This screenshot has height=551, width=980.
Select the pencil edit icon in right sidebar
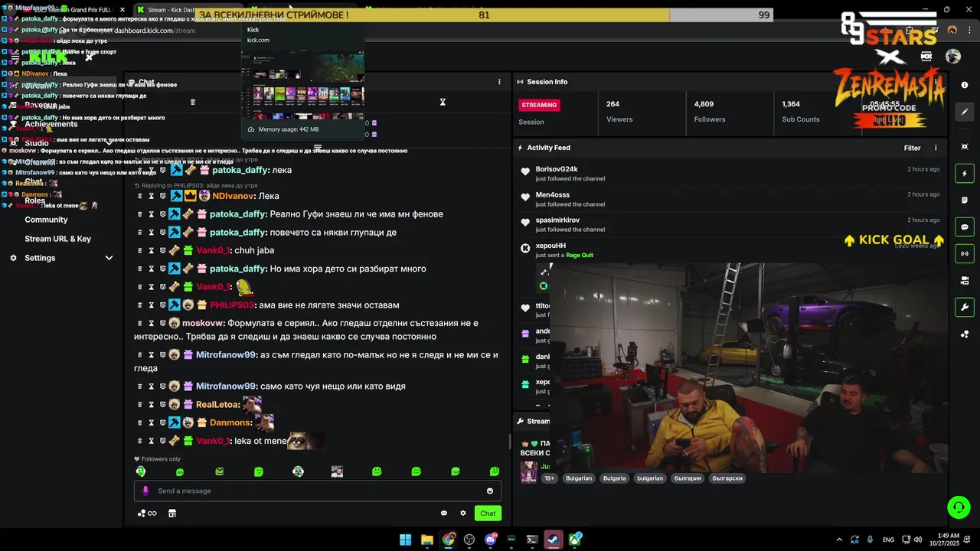[965, 112]
